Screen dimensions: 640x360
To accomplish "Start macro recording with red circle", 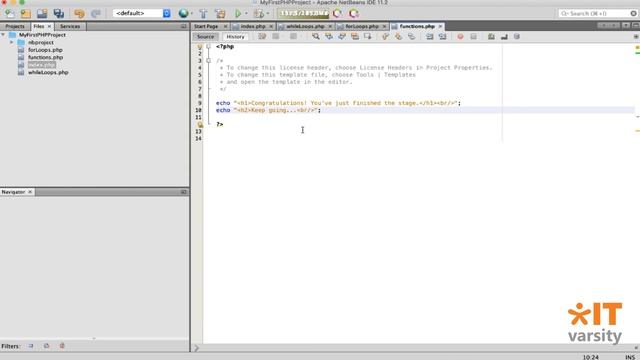I will pos(460,37).
